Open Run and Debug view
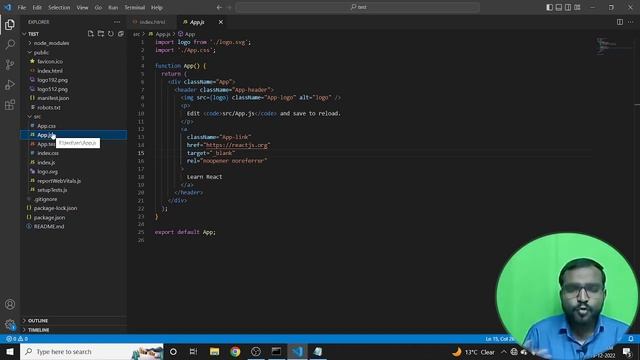The height and width of the screenshot is (360, 640). tap(10, 85)
